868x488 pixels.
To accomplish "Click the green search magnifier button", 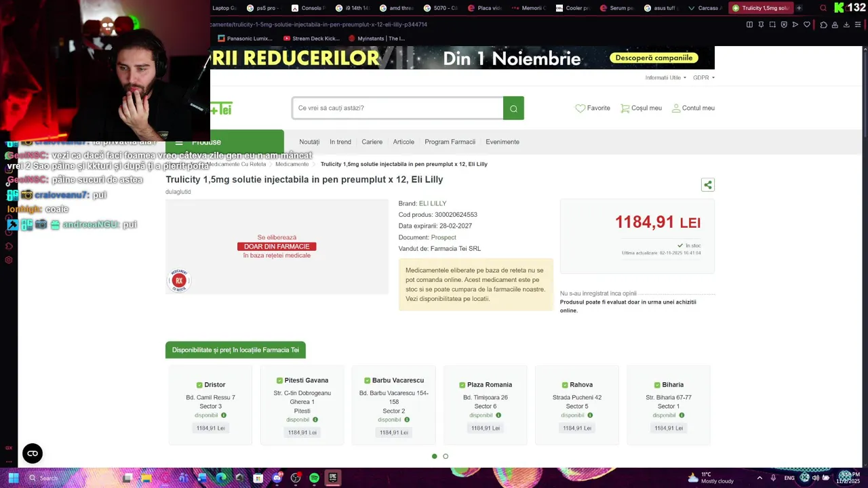I will [x=513, y=108].
